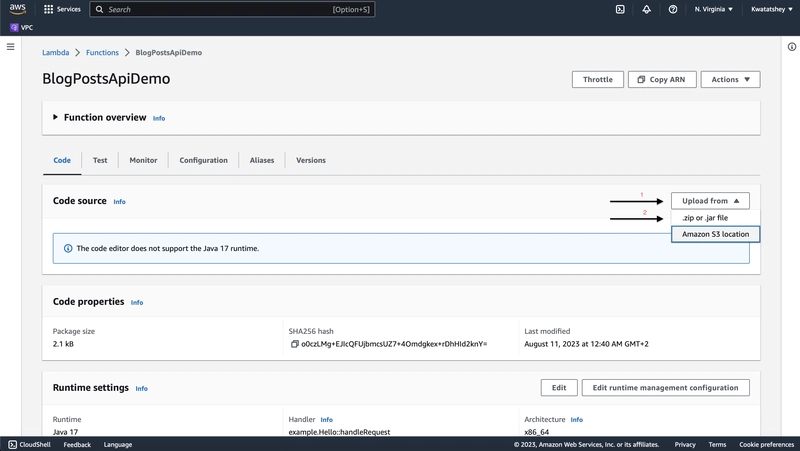Click the info icon in Java 17 notice
The height and width of the screenshot is (451, 800).
coord(68,248)
